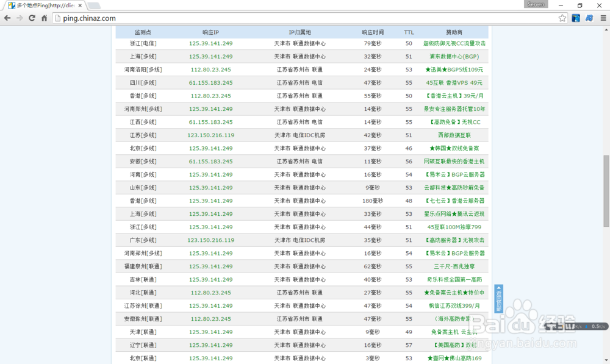Image resolution: width=610 pixels, height=364 pixels.
Task: Click the 返回顶部 back-to-top button
Action: [x=499, y=299]
